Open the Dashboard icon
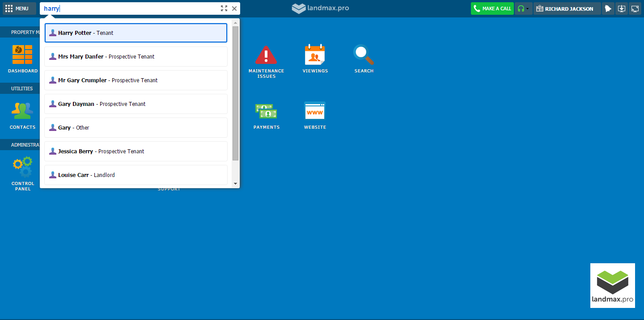The height and width of the screenshot is (320, 644). click(x=22, y=55)
